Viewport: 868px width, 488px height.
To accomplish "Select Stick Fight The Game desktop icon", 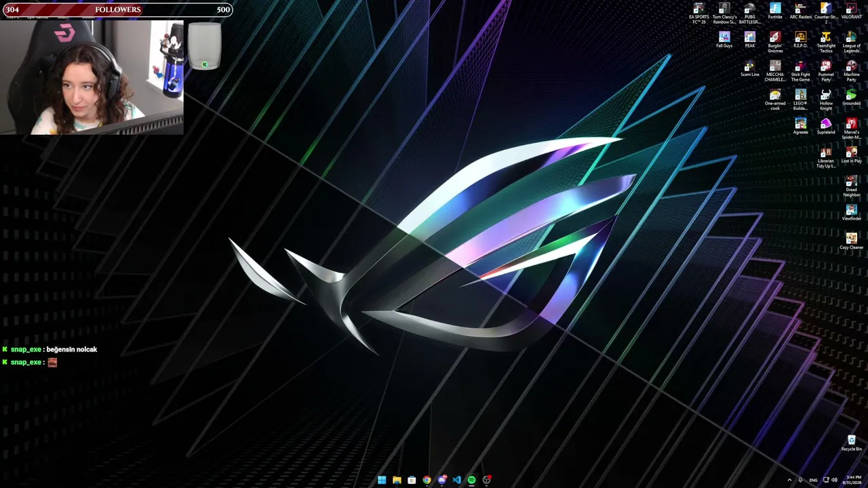I will (x=800, y=71).
